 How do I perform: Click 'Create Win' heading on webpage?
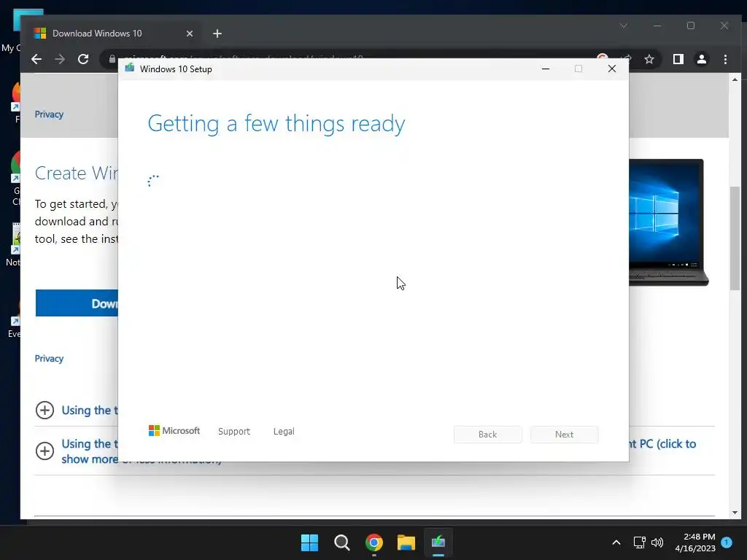76,174
